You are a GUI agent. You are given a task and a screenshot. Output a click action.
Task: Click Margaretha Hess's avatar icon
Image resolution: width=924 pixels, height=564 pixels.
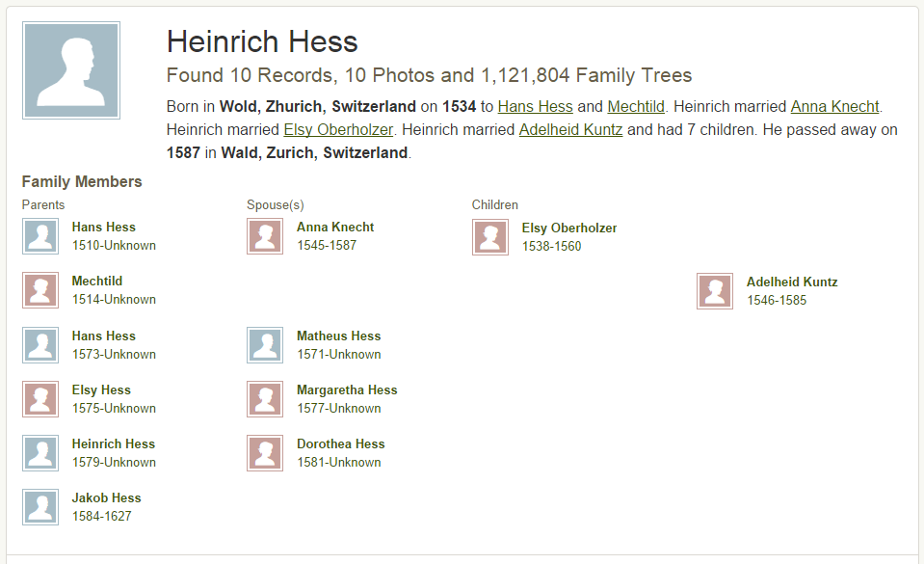click(x=265, y=399)
